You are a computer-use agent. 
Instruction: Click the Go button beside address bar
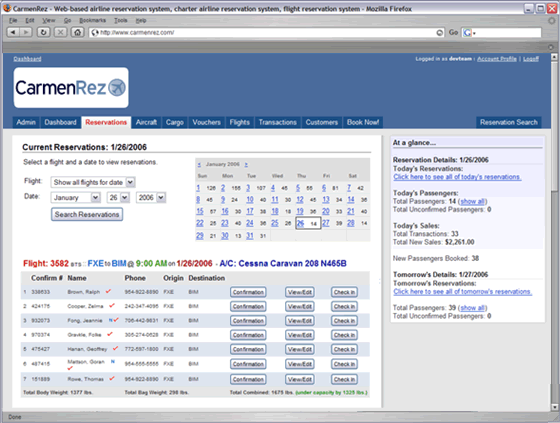pyautogui.click(x=453, y=33)
